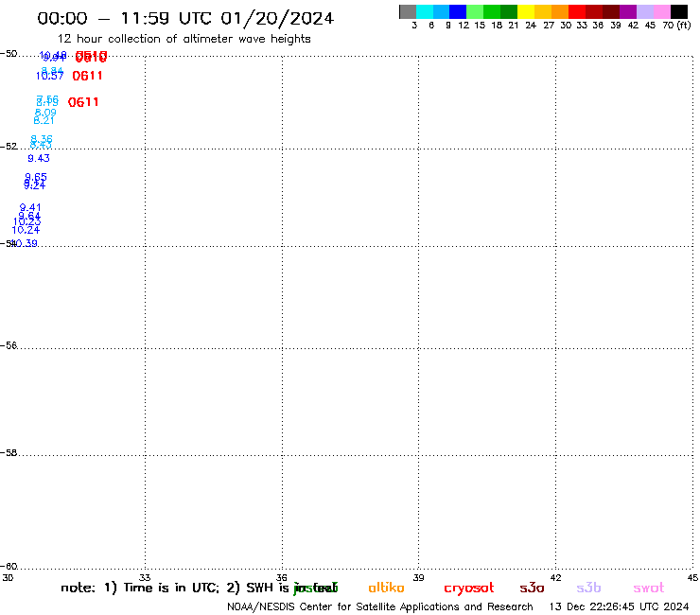Select the NOAA/NESDIS Center credit line
Viewport: 700px width, 615px height.
tap(380, 607)
